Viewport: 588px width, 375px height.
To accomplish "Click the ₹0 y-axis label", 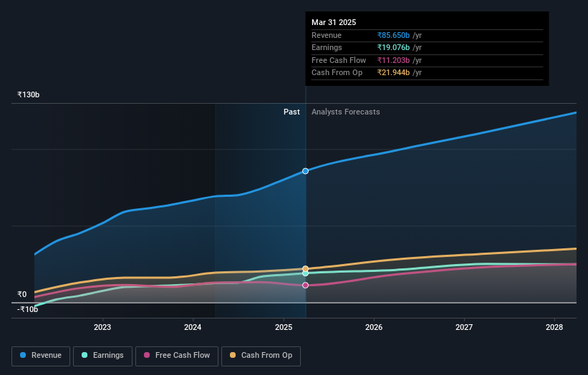I will [22, 294].
